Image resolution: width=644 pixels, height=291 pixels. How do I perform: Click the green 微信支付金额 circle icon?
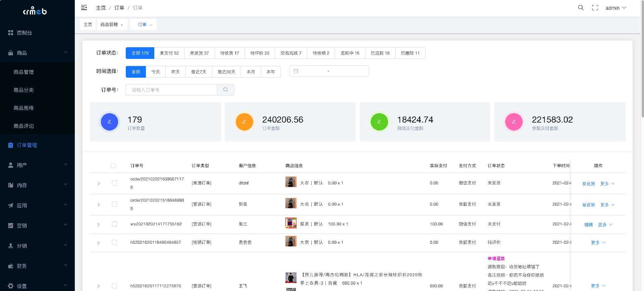pos(379,122)
